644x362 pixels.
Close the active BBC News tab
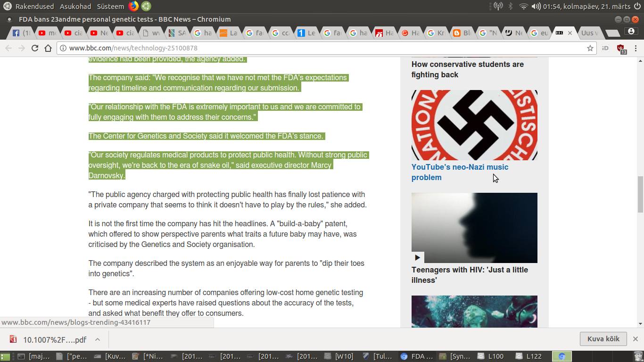click(x=570, y=33)
